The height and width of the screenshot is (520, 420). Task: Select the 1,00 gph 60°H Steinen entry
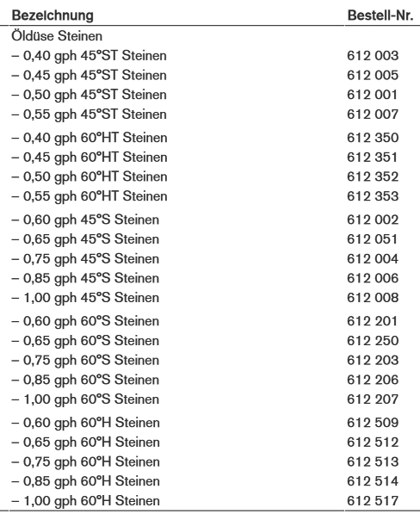tap(86, 501)
